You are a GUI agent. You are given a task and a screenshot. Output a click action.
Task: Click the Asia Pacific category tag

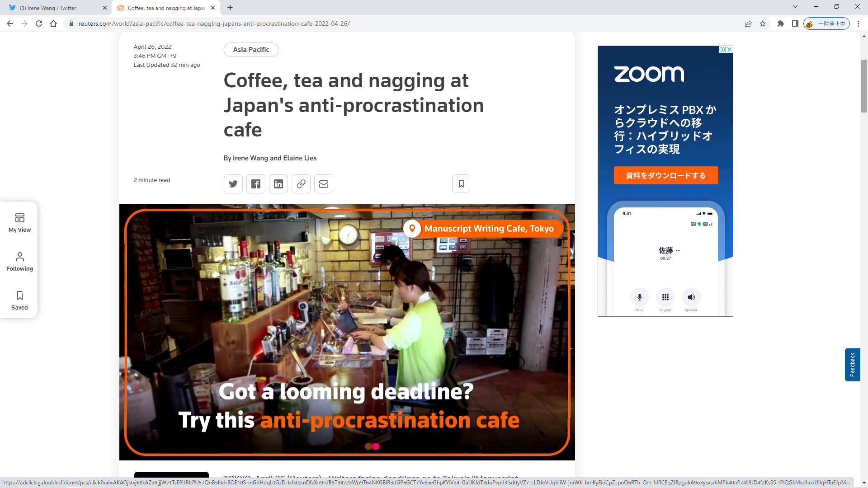[251, 50]
